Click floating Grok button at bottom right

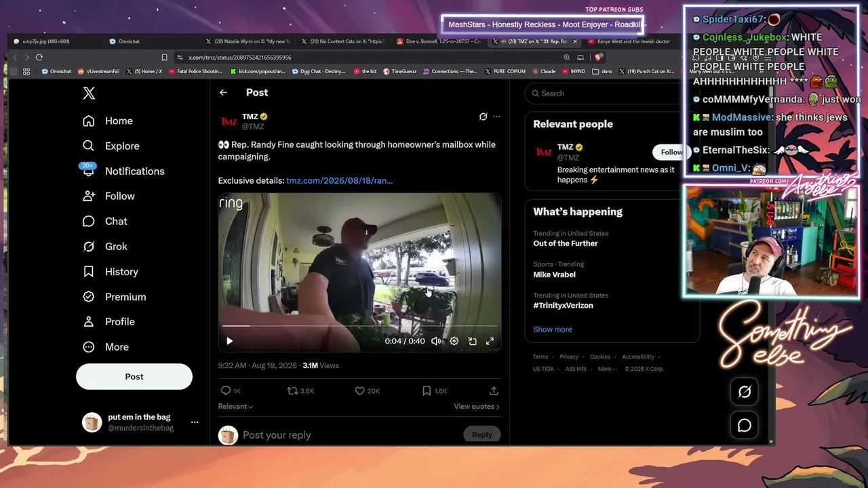pyautogui.click(x=744, y=392)
